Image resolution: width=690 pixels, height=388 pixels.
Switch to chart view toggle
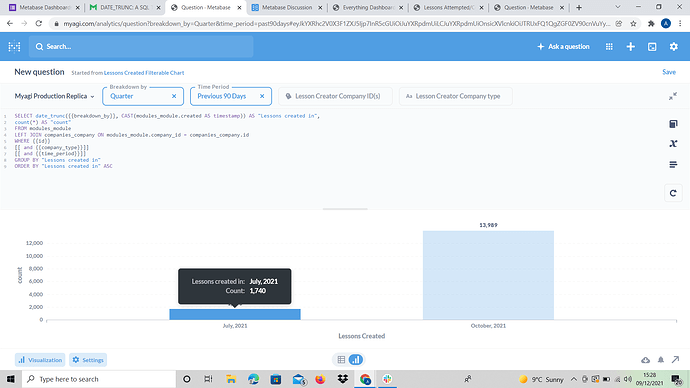point(356,360)
